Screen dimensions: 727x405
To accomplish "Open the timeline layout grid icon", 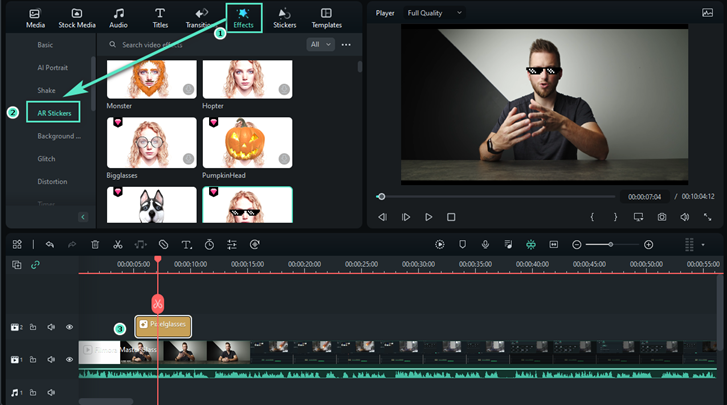I will [17, 244].
